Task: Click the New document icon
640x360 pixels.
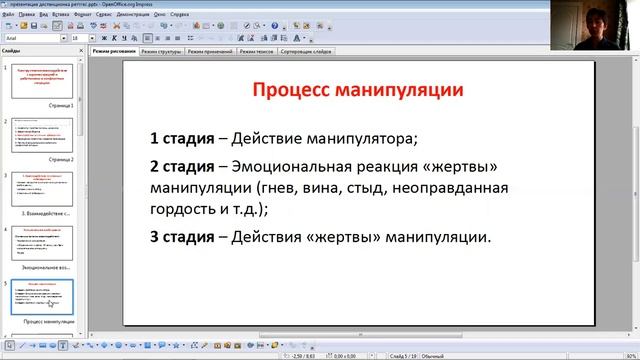Action: tap(9, 26)
